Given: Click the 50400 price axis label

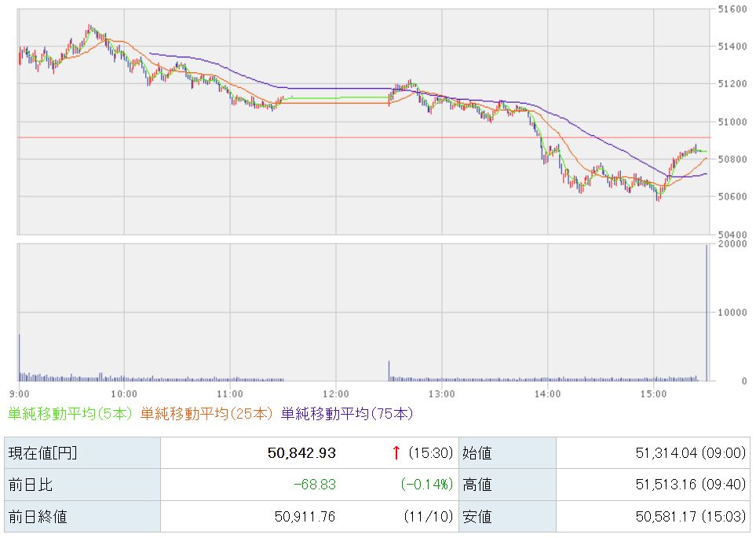Looking at the screenshot, I should (732, 234).
